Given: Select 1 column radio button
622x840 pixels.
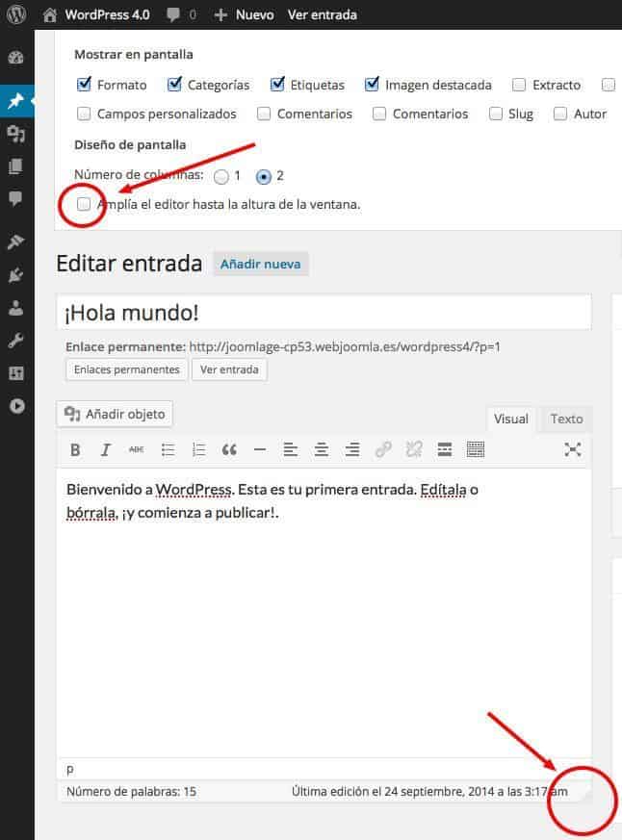Looking at the screenshot, I should [220, 177].
